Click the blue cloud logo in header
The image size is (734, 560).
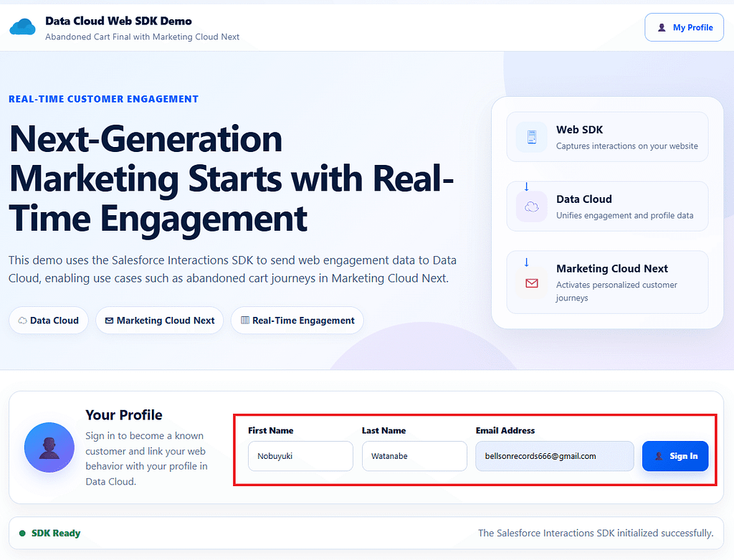(x=22, y=27)
